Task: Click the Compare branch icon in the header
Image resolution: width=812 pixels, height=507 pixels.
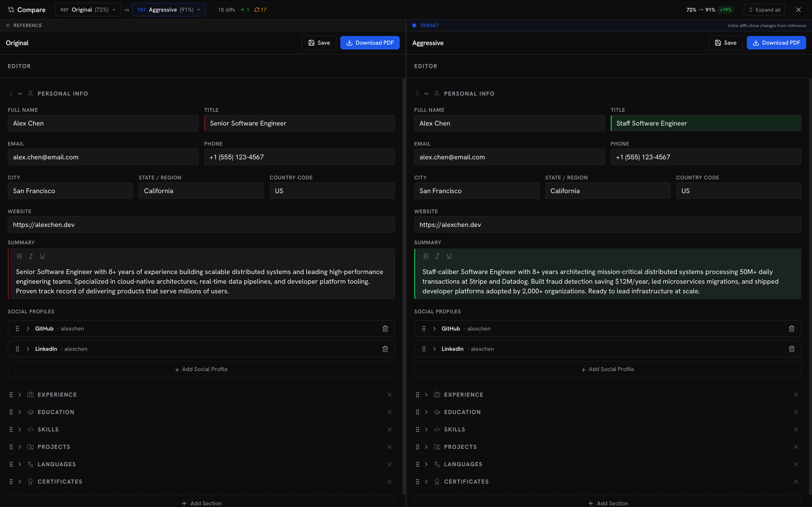Action: (11, 9)
